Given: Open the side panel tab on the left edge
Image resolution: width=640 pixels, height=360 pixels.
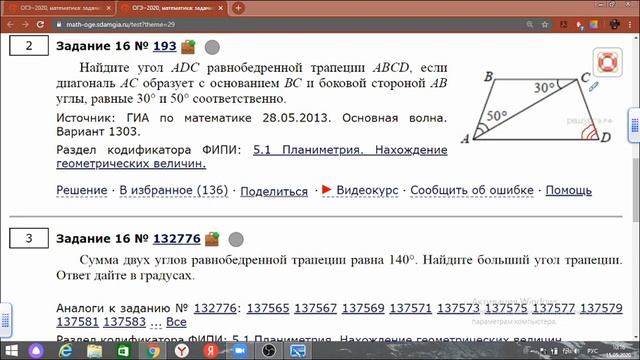Looking at the screenshot, I should click(5, 320).
